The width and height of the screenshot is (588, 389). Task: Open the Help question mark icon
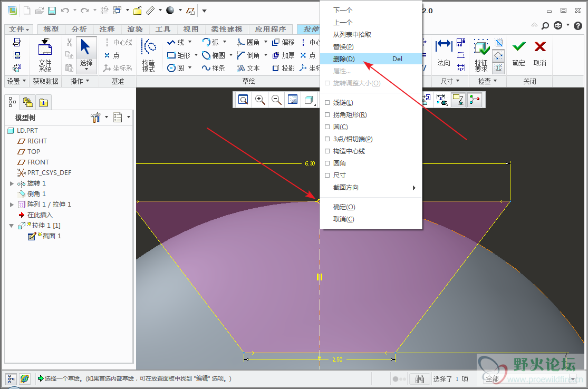point(578,25)
